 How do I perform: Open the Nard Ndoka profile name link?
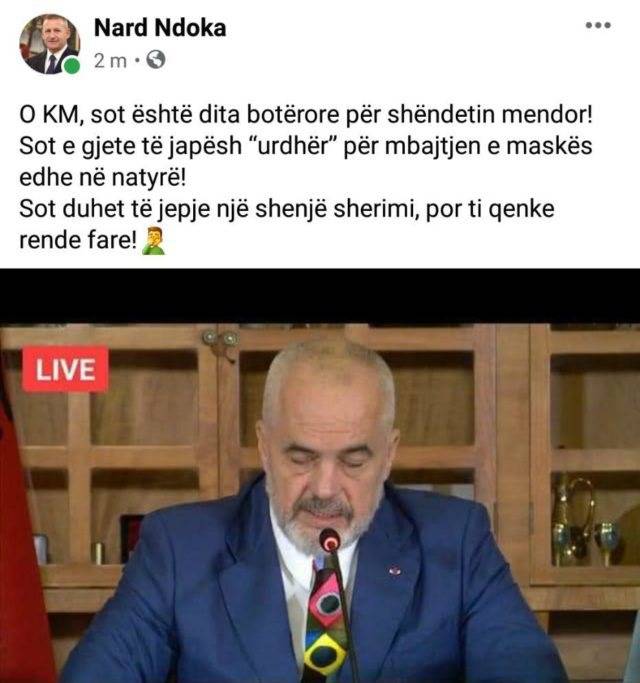coord(160,28)
